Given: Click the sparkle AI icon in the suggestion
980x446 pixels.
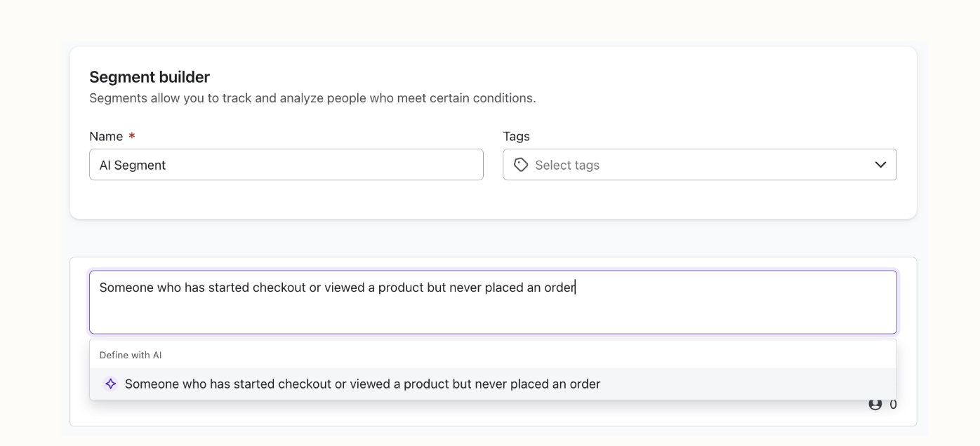Looking at the screenshot, I should coord(110,384).
